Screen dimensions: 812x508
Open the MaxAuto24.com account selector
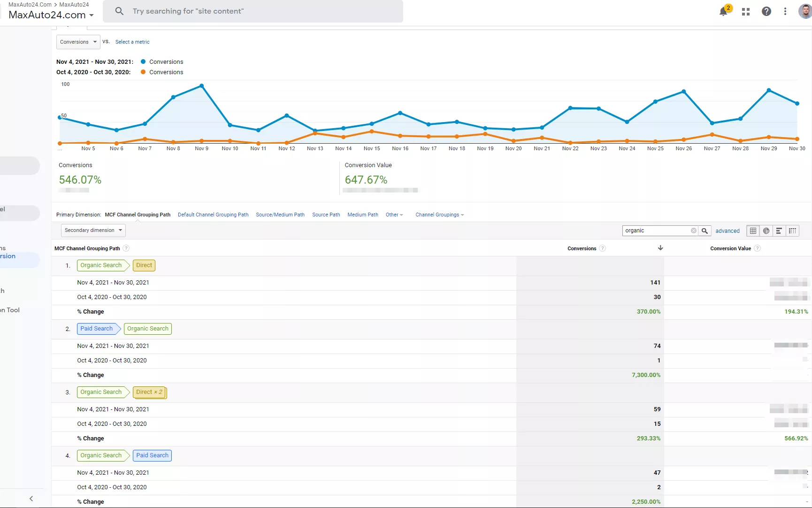pos(51,15)
